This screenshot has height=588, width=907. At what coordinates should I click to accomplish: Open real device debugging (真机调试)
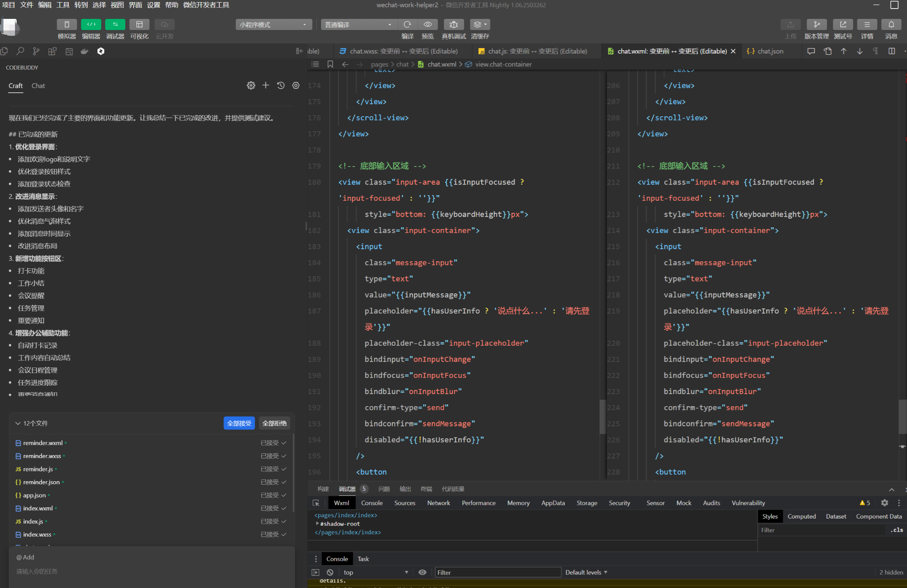453,24
